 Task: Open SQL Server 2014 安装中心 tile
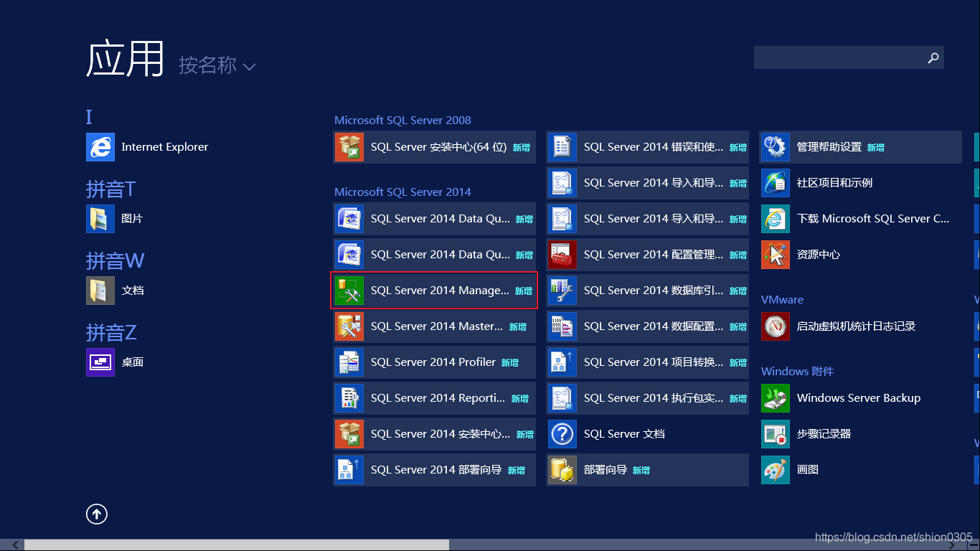point(435,434)
